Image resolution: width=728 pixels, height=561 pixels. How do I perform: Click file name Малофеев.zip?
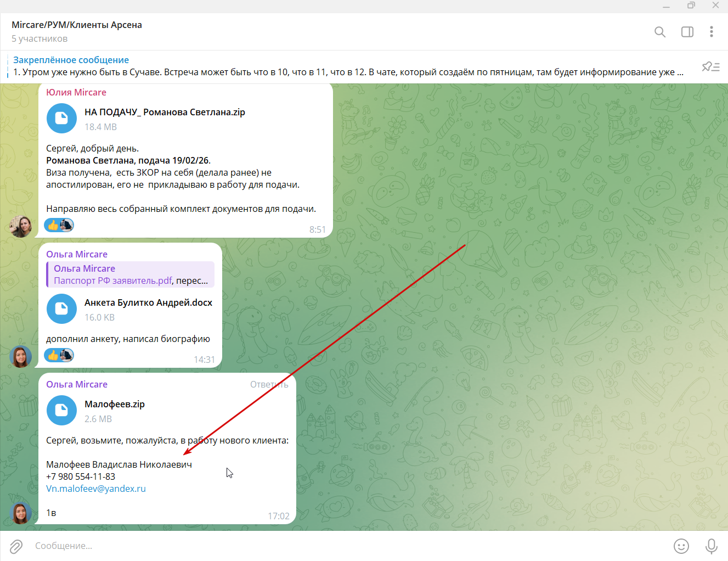pyautogui.click(x=115, y=404)
